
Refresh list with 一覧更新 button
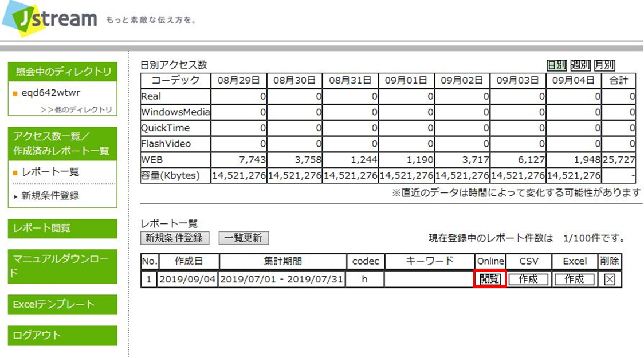[x=244, y=238]
